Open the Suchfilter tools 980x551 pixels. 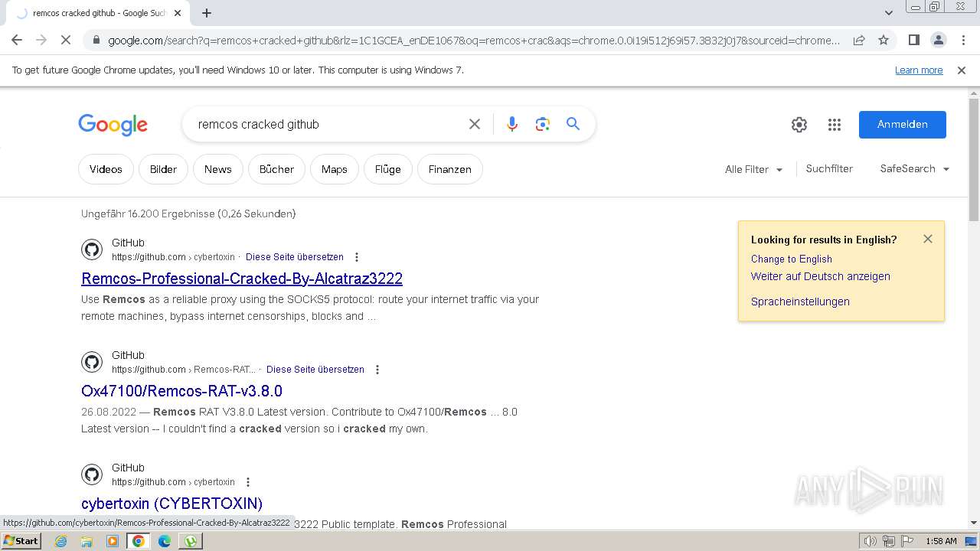click(x=829, y=168)
